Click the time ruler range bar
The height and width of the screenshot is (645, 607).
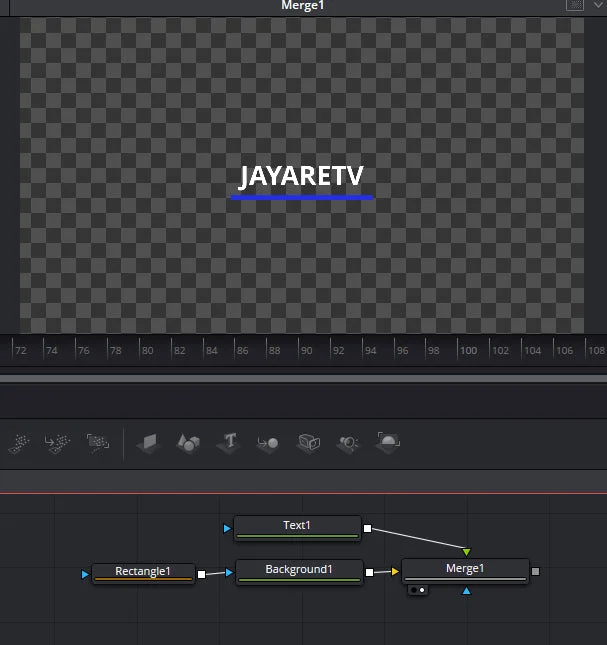point(304,378)
